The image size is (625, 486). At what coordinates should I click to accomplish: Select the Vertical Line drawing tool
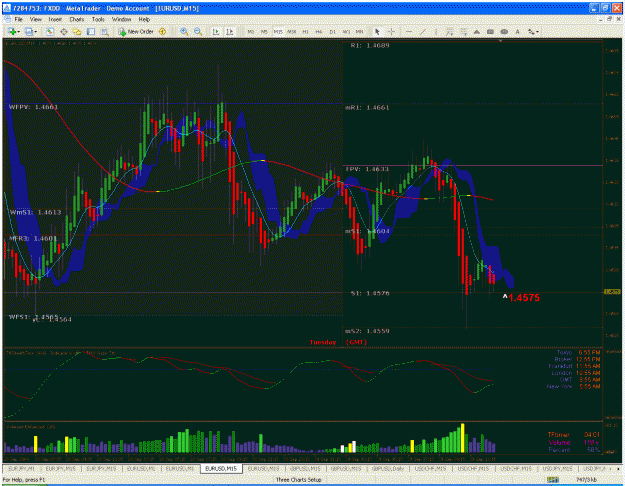pyautogui.click(x=436, y=31)
